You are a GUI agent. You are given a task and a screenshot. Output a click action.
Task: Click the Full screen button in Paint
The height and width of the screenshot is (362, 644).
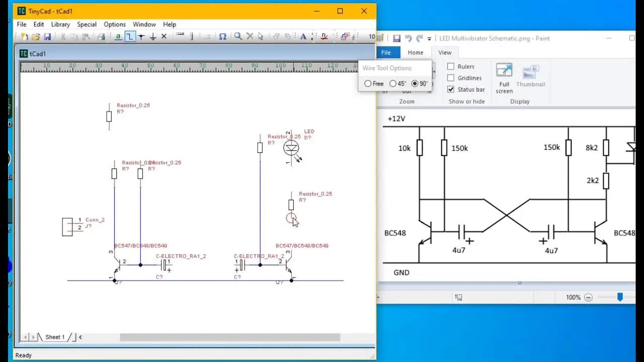point(504,78)
